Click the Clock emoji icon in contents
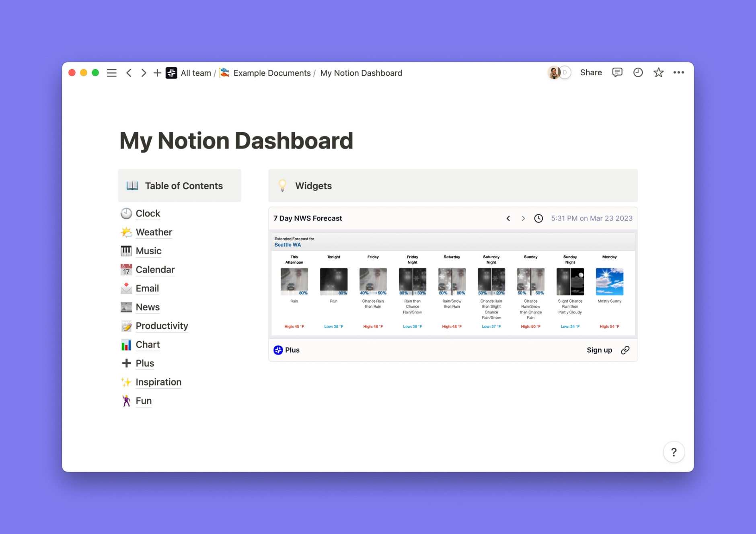 click(126, 213)
